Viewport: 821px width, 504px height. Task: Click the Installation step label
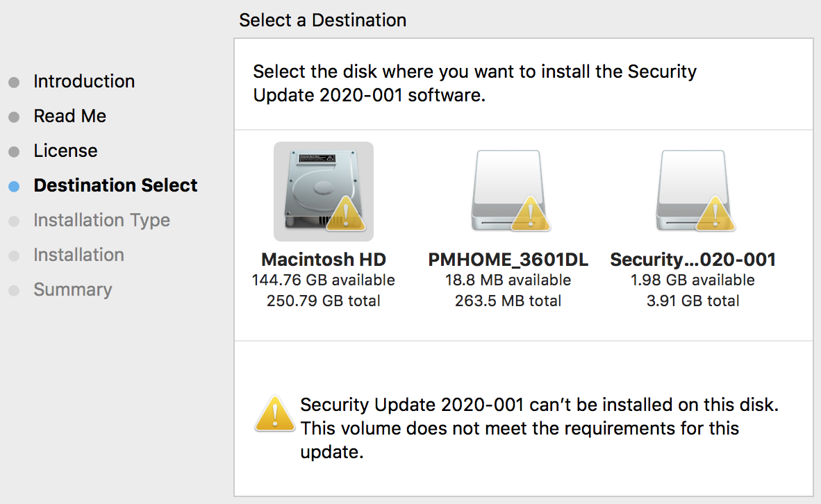(x=78, y=255)
